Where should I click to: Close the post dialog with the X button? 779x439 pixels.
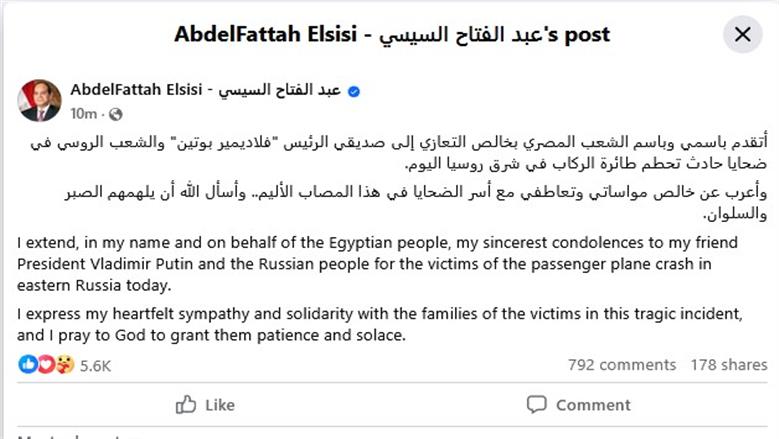(x=742, y=34)
